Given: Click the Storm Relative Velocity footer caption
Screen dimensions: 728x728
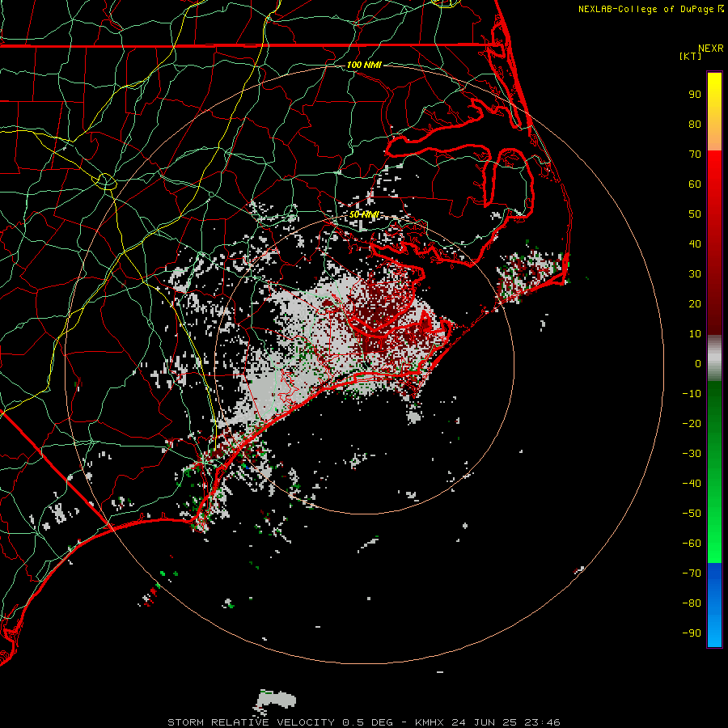Looking at the screenshot, I should [x=364, y=722].
